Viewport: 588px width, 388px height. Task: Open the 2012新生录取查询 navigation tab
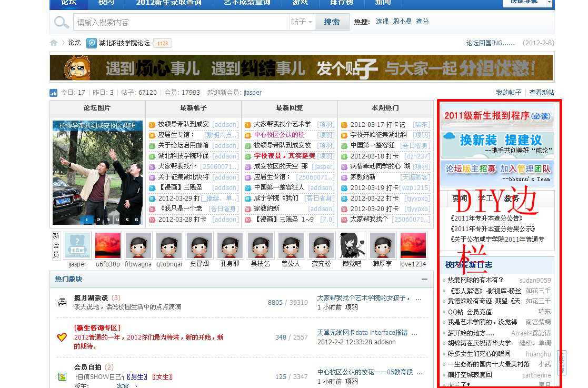(169, 3)
